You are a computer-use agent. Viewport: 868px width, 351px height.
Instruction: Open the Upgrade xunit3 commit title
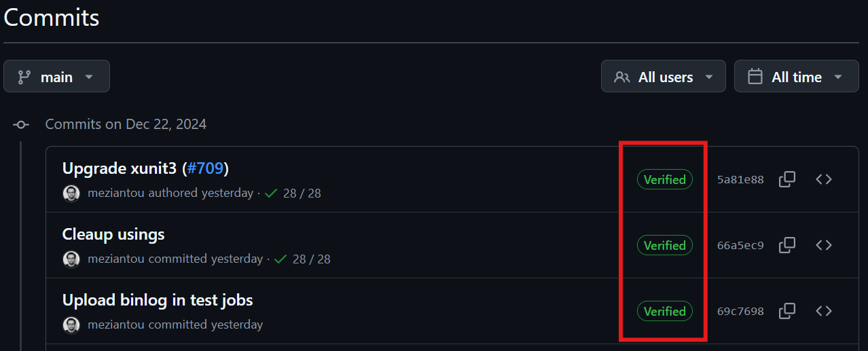pyautogui.click(x=121, y=168)
